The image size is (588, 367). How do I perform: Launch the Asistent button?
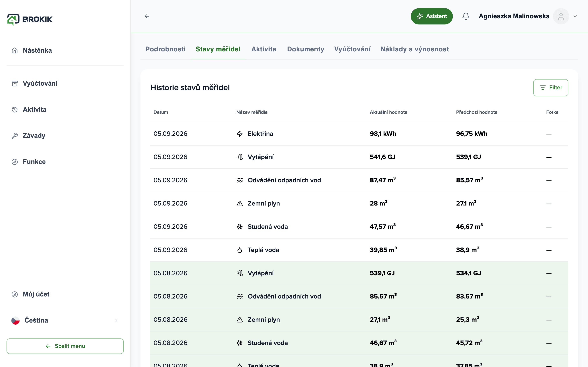(x=432, y=16)
